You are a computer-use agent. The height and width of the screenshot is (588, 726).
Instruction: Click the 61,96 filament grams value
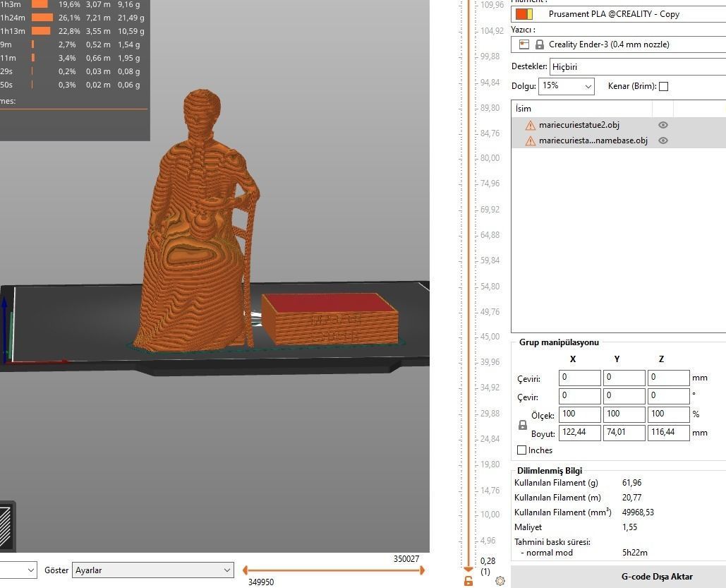click(632, 483)
